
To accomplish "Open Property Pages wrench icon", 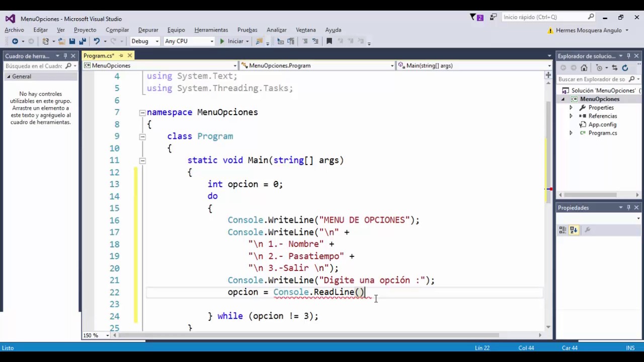I will [x=587, y=230].
